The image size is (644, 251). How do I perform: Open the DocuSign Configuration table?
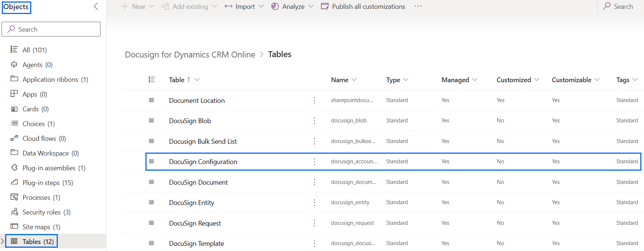pos(203,161)
